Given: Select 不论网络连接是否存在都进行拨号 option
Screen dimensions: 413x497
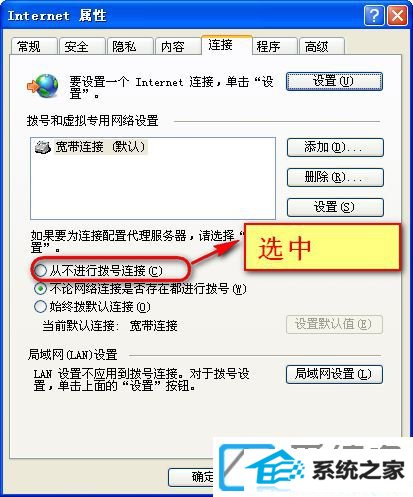Looking at the screenshot, I should pos(40,289).
